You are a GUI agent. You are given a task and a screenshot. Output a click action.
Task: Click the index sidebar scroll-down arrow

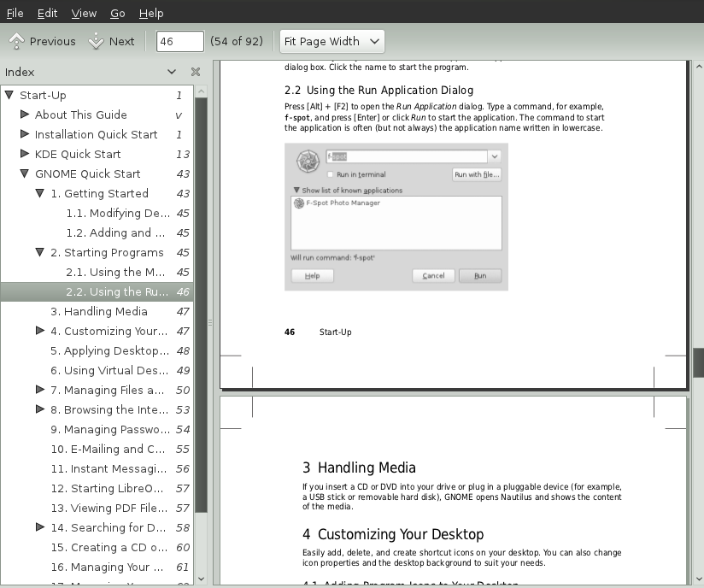pyautogui.click(x=201, y=579)
